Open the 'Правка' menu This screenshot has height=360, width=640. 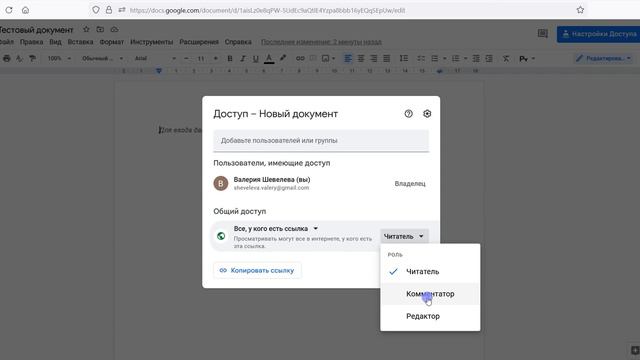[31, 42]
